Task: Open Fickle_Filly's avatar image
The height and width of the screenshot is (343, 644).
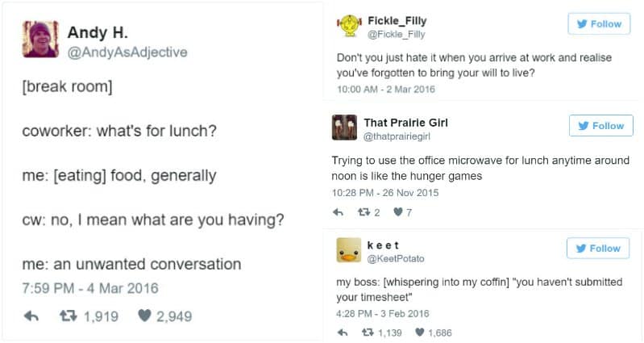Action: pos(347,27)
